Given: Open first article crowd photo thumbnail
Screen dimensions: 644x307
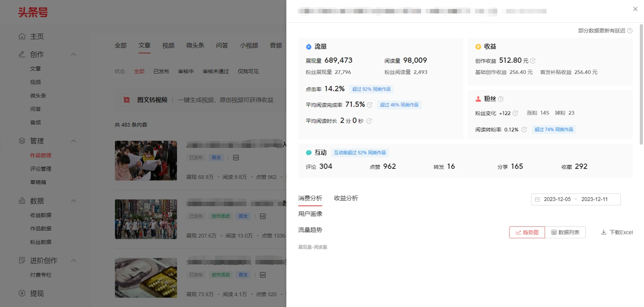Looking at the screenshot, I should [146, 161].
